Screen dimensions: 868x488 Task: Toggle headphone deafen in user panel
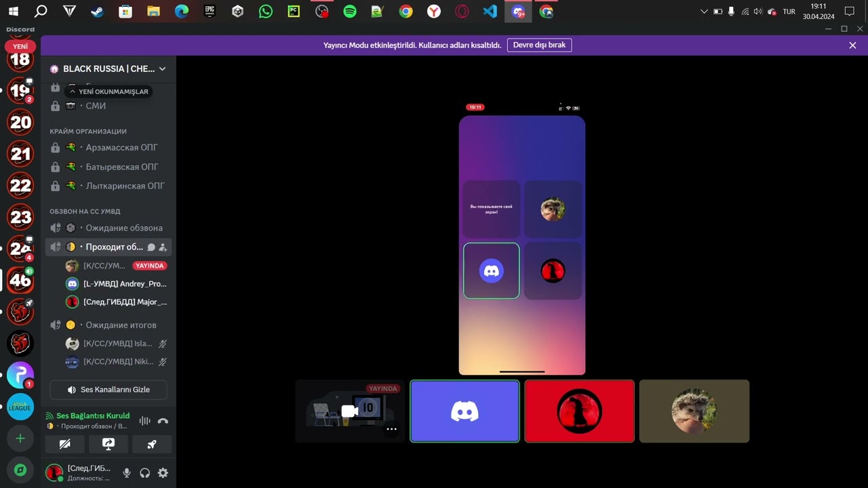(x=144, y=473)
